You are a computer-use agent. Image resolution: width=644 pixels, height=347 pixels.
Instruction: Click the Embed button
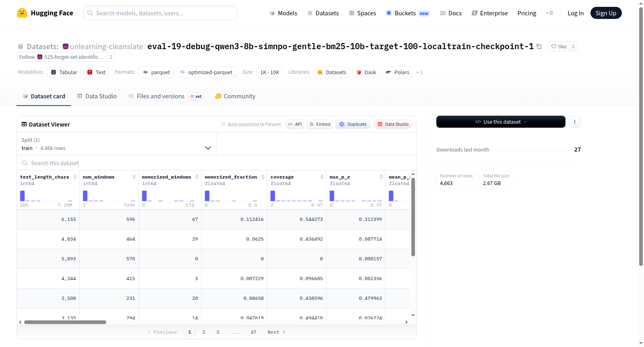(320, 124)
